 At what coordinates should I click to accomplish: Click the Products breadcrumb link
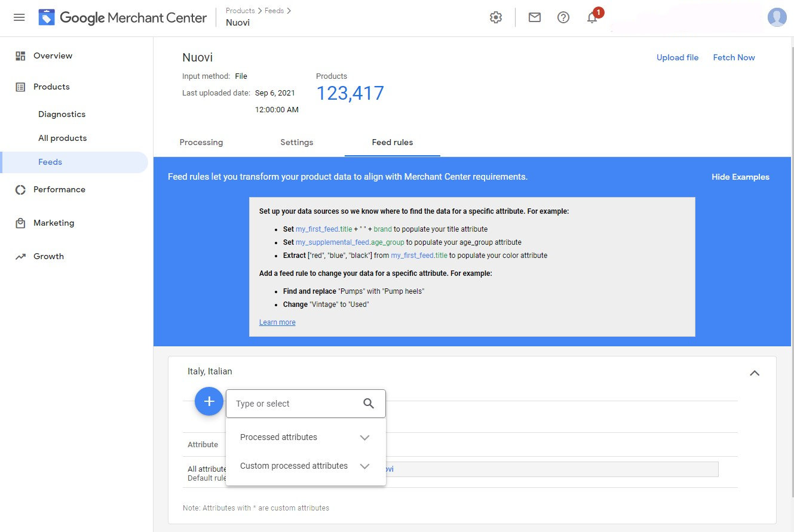point(240,11)
